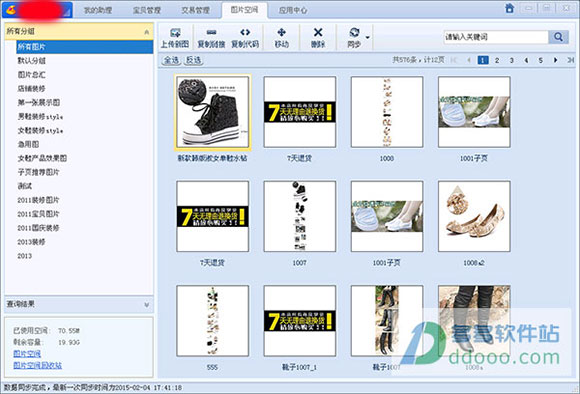Click the 已使用空间 70.55M text

point(47,330)
